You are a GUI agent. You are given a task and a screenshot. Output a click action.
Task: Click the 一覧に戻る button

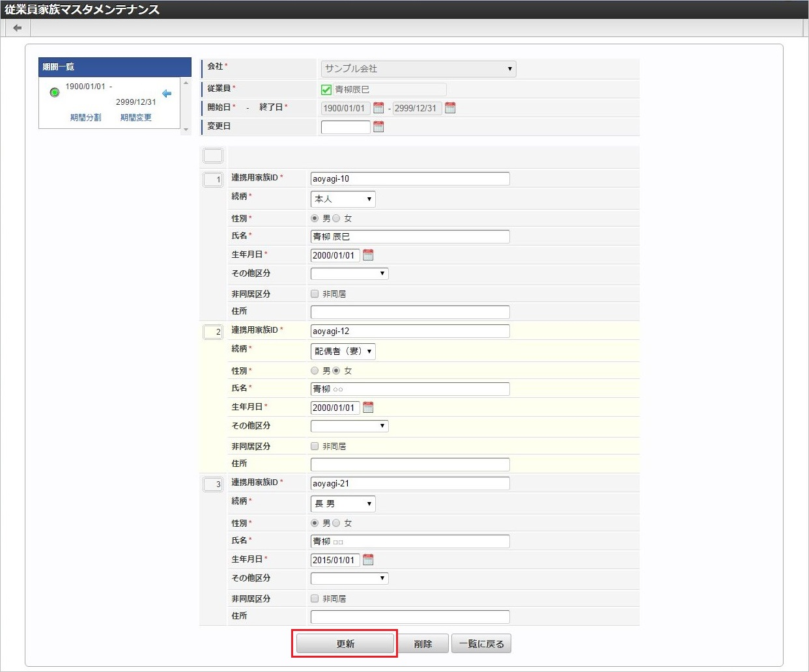[x=481, y=644]
